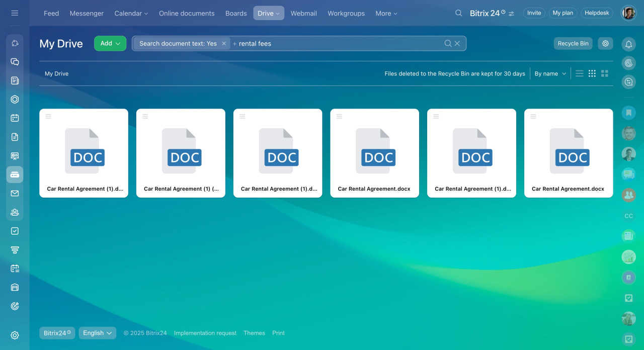Open Drive settings gear icon
The height and width of the screenshot is (350, 644).
[605, 44]
